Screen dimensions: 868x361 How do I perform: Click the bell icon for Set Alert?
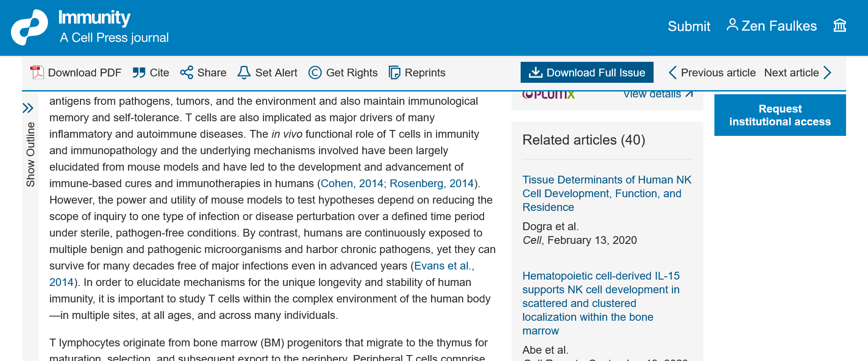pos(244,73)
